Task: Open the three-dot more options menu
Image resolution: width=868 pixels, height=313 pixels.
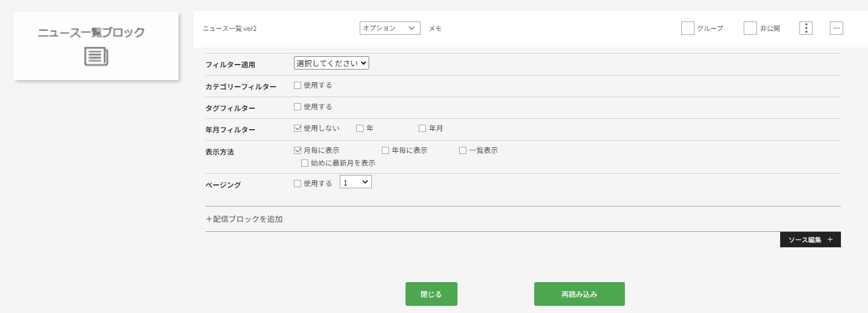Action: coord(806,28)
